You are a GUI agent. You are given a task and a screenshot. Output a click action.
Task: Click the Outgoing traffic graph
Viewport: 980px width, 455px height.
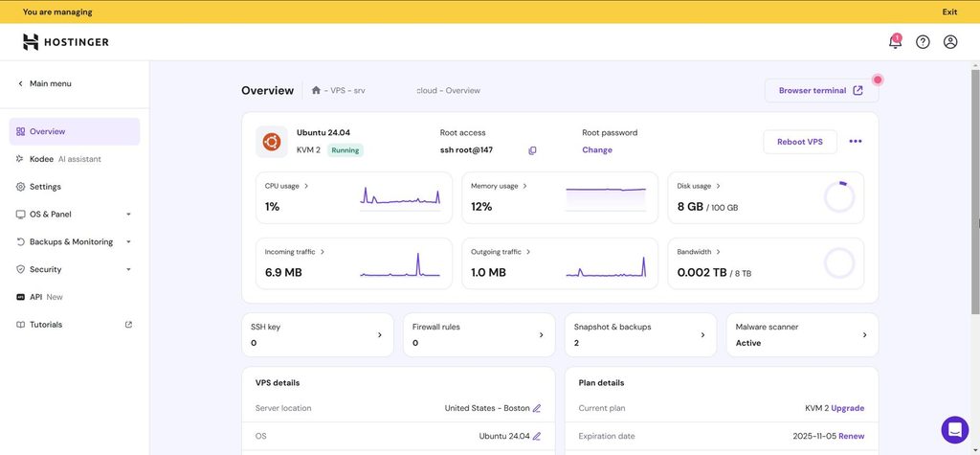click(606, 266)
